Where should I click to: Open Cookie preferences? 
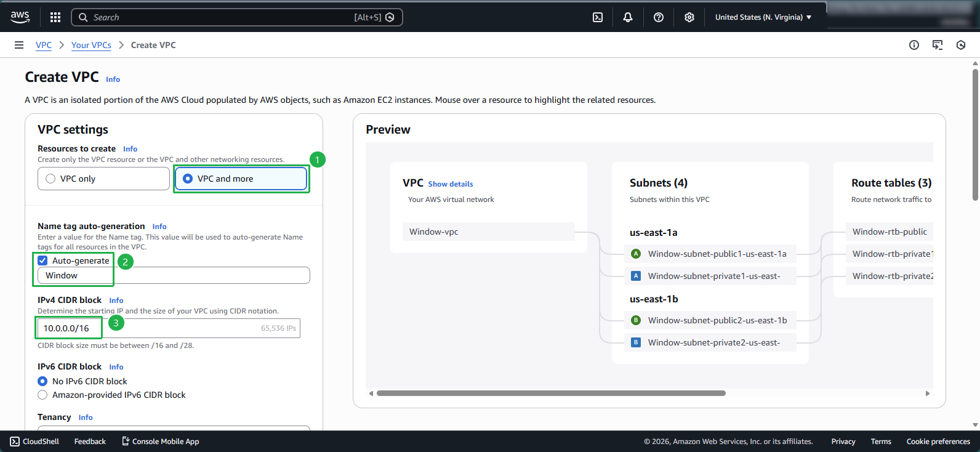click(x=938, y=442)
